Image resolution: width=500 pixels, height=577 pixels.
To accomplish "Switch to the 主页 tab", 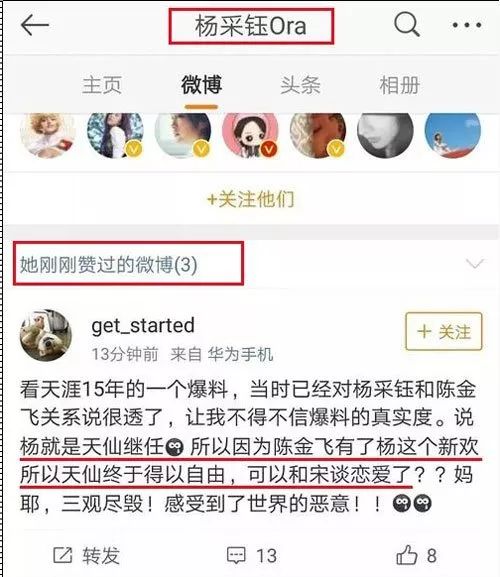I will (102, 85).
